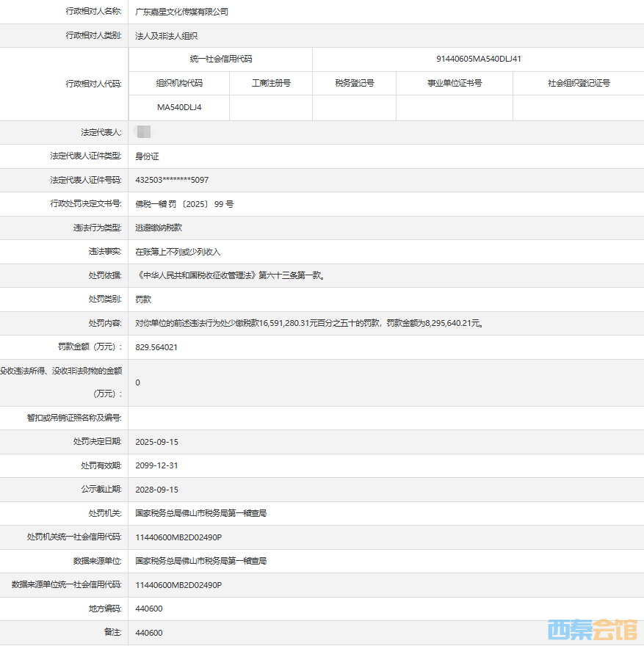Select the fine amount 829.564021
Viewport: 644px width, 646px height.
tap(156, 347)
